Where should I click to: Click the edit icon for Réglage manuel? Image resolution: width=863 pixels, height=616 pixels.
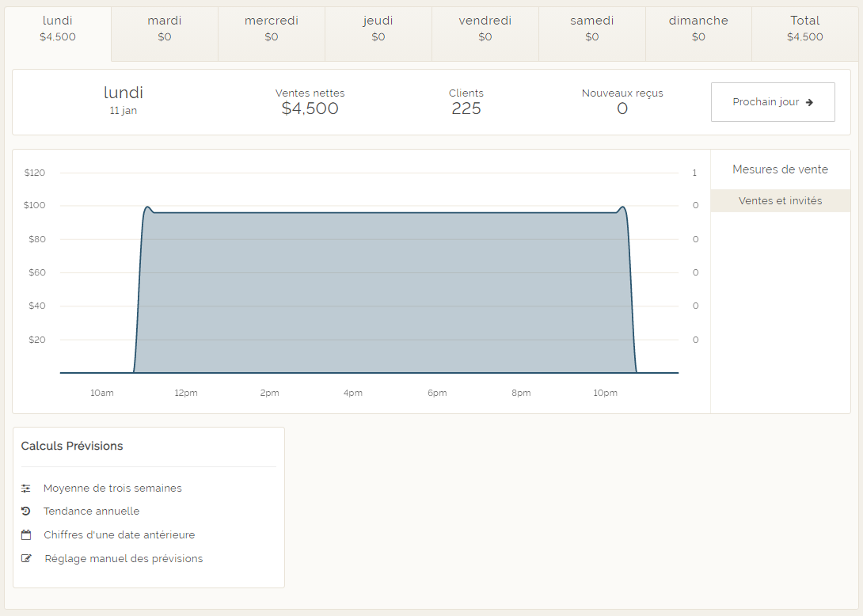click(26, 559)
